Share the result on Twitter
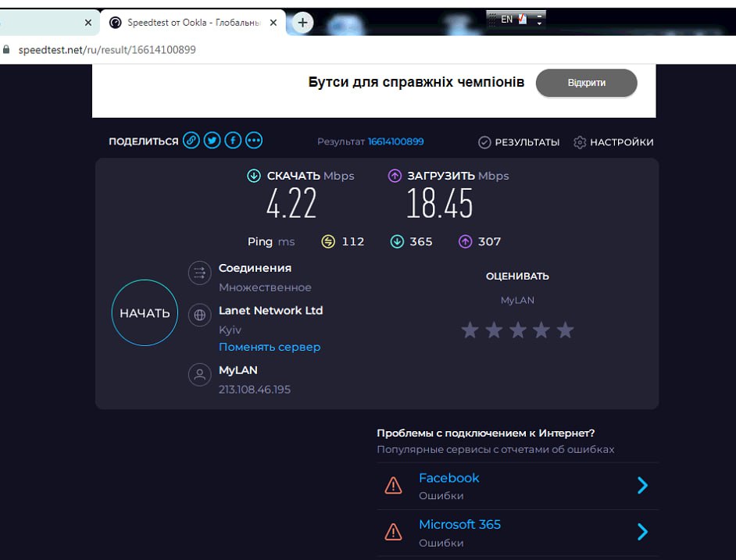Viewport: 736px width, 560px height. [x=213, y=141]
